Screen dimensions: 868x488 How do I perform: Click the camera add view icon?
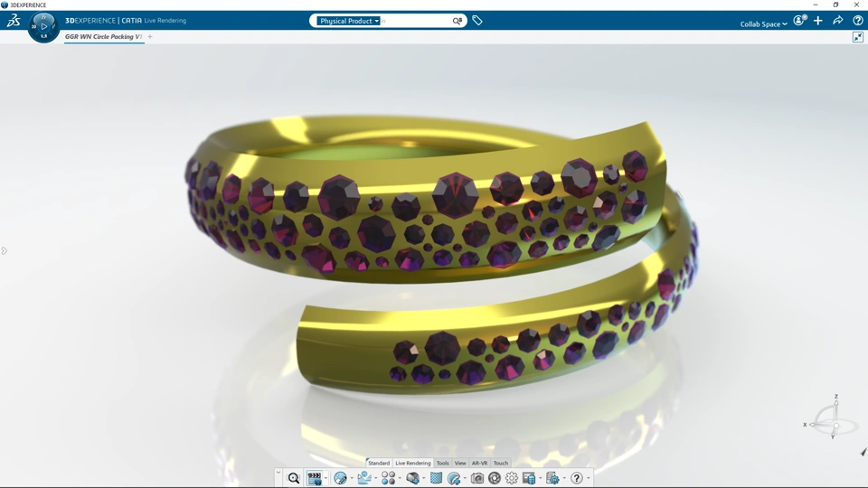(x=454, y=478)
